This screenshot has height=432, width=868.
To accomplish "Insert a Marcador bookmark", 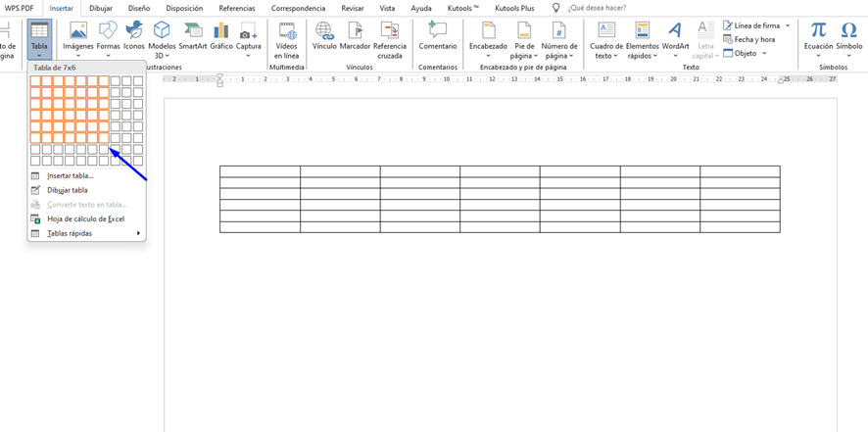I will [x=355, y=36].
